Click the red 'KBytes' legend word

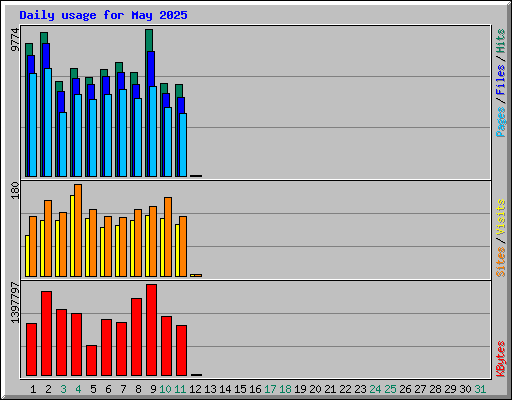[x=500, y=359]
